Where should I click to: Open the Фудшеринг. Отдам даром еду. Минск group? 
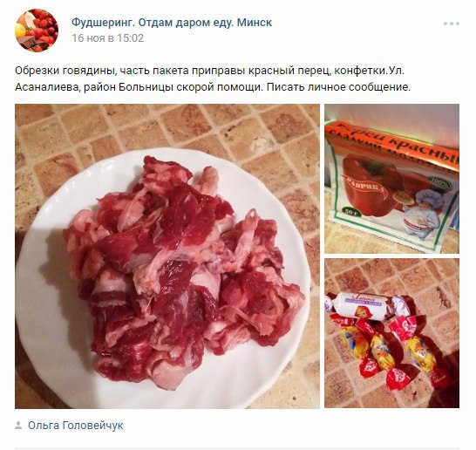pyautogui.click(x=172, y=23)
